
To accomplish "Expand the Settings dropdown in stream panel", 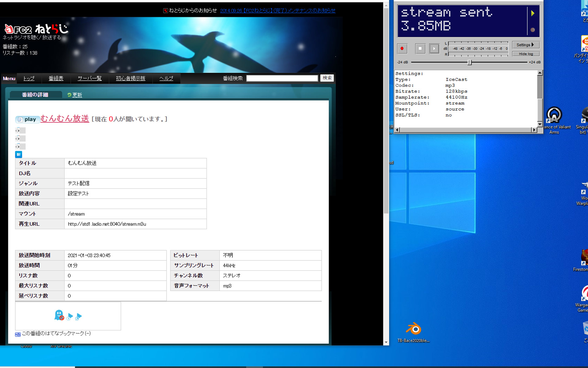I will coord(525,45).
